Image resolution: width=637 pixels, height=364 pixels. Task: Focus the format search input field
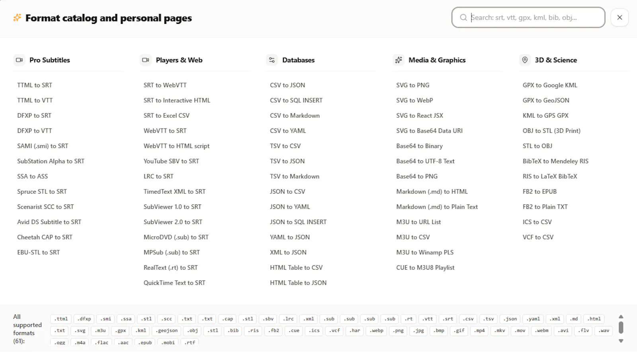click(x=528, y=18)
